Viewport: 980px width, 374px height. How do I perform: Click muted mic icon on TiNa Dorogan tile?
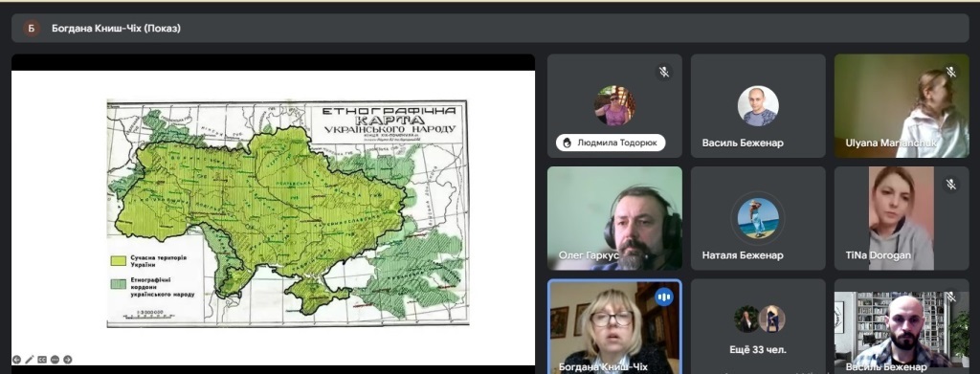point(951,185)
